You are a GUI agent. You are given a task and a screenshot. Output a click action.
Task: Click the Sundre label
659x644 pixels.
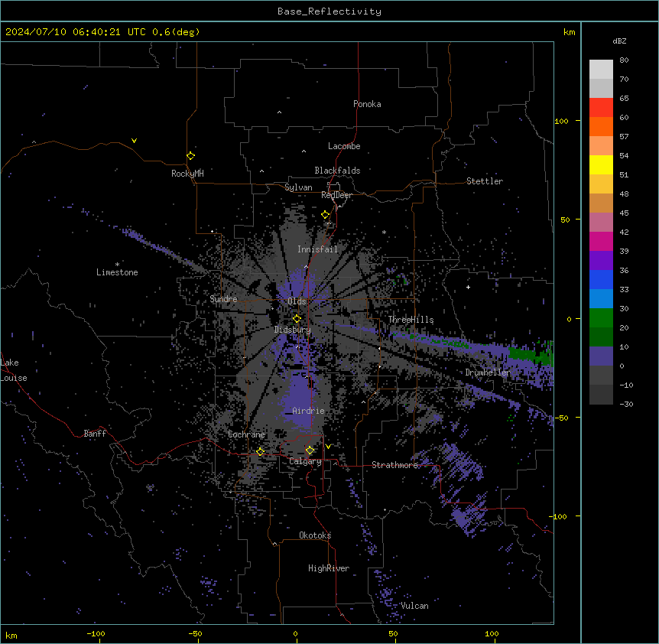click(x=223, y=299)
